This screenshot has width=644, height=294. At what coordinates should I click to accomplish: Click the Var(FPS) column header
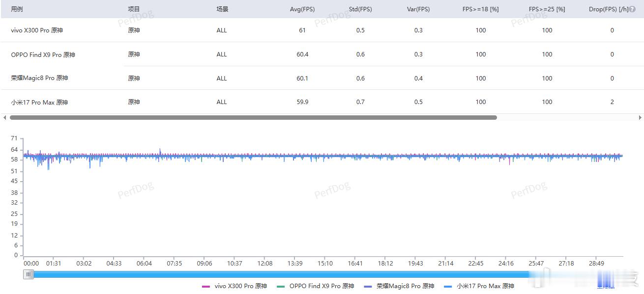(x=418, y=9)
